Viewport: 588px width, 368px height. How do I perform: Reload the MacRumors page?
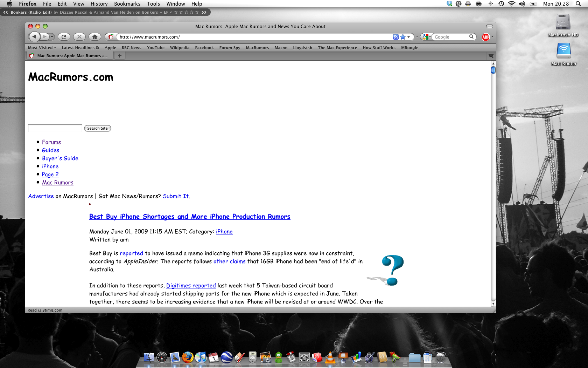[64, 37]
